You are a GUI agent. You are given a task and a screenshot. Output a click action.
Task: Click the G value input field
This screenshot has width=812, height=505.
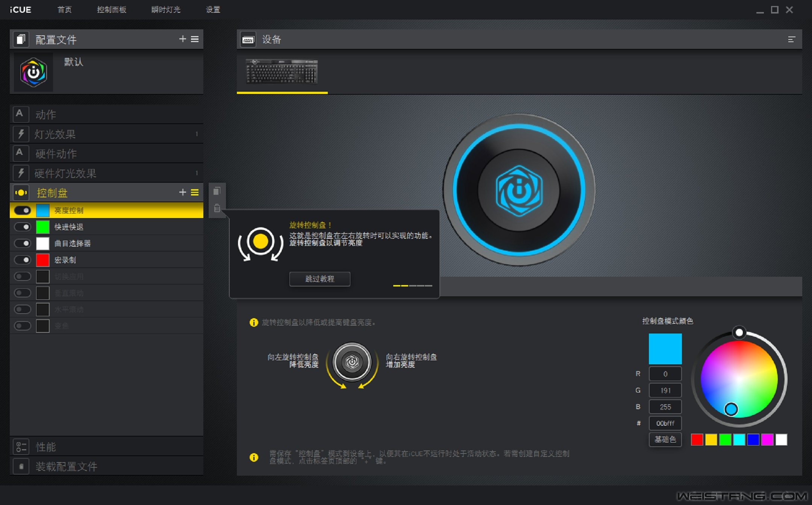pyautogui.click(x=665, y=390)
